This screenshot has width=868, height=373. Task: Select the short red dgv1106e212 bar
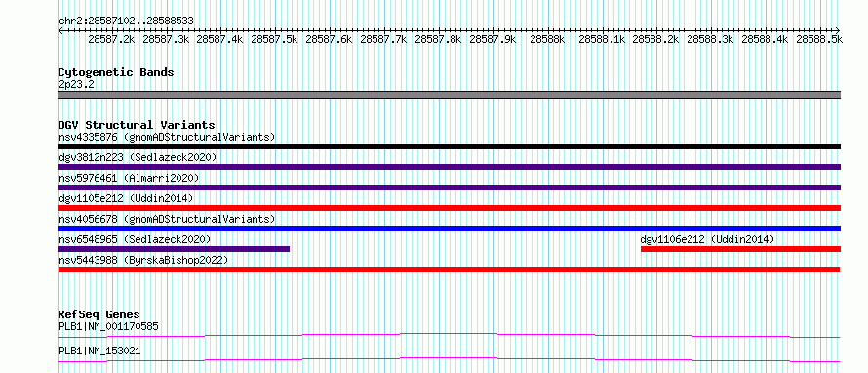pos(740,249)
